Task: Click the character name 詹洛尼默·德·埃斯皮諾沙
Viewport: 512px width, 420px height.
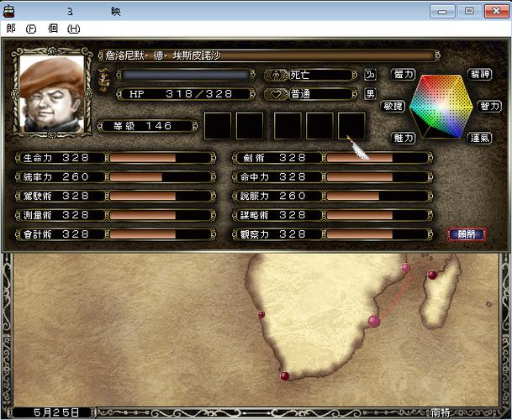Action: [x=163, y=55]
